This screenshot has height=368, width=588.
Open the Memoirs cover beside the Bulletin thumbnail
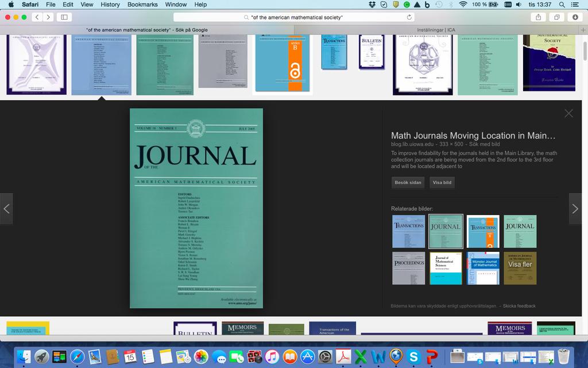pyautogui.click(x=242, y=328)
